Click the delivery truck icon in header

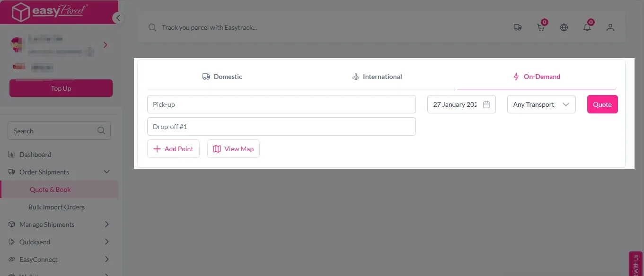point(517,27)
